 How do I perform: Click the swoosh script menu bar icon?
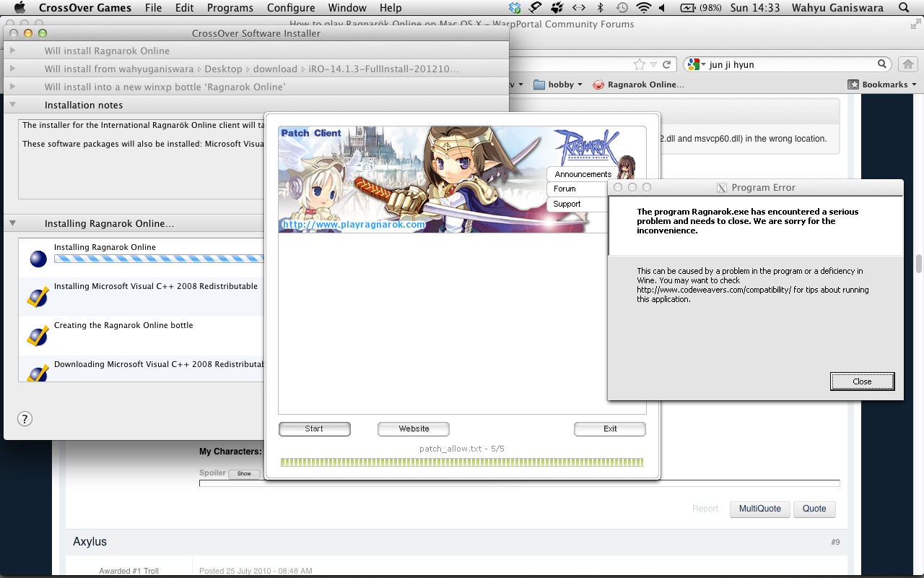point(536,8)
